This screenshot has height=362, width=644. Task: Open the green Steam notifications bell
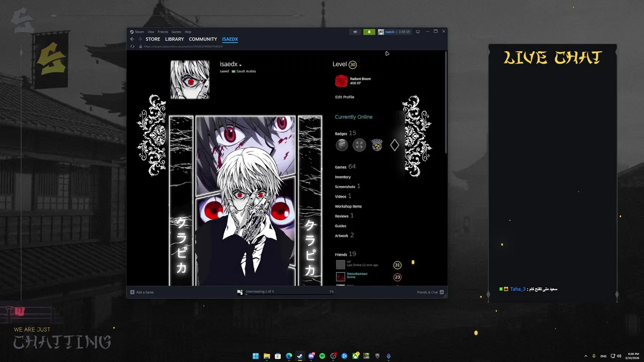point(369,32)
